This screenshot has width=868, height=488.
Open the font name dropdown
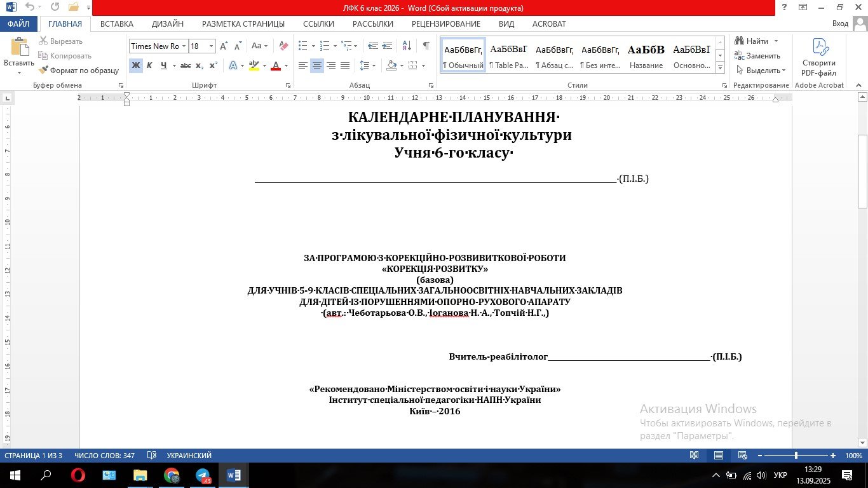pos(184,46)
